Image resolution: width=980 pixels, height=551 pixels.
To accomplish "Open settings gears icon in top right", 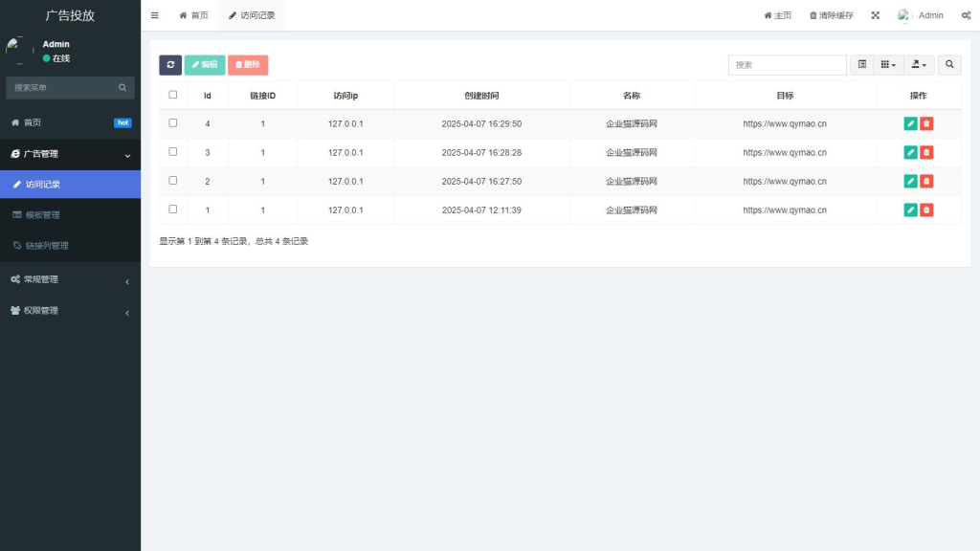I will (x=966, y=15).
